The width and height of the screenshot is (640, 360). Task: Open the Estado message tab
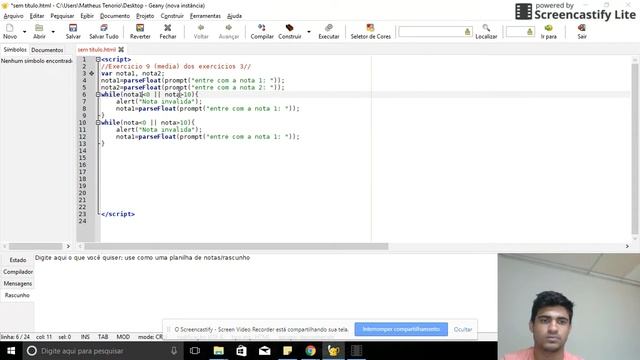18,260
